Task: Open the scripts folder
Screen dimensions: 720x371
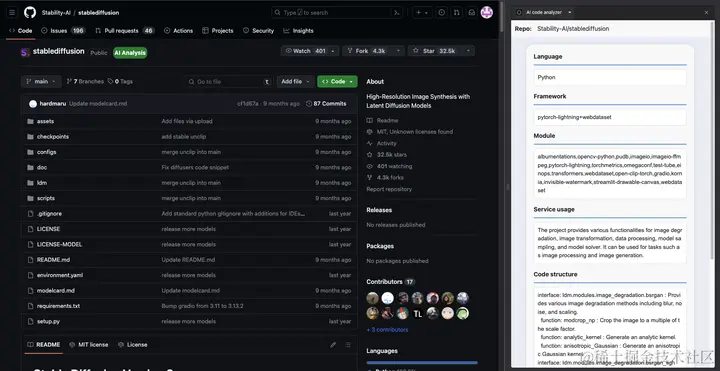Action: point(45,198)
